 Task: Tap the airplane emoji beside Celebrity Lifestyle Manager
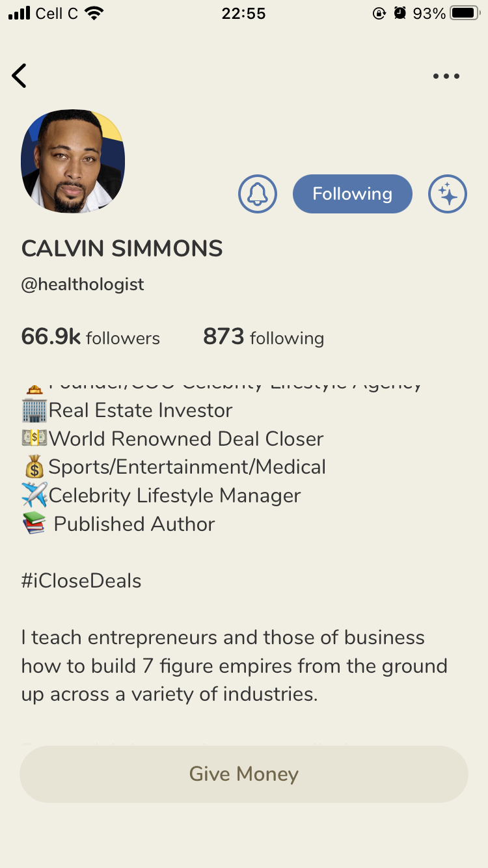[34, 495]
